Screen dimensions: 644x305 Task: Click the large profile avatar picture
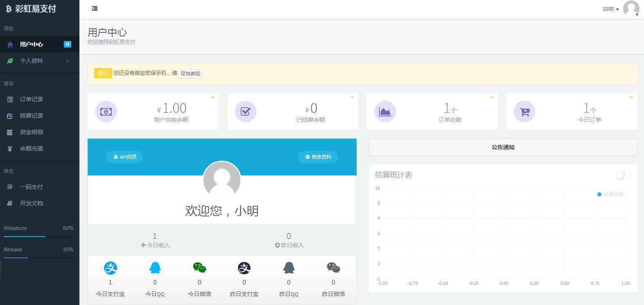click(222, 180)
